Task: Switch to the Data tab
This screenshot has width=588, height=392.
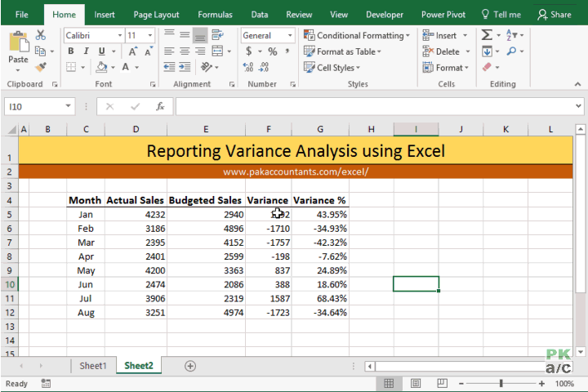Action: click(260, 15)
